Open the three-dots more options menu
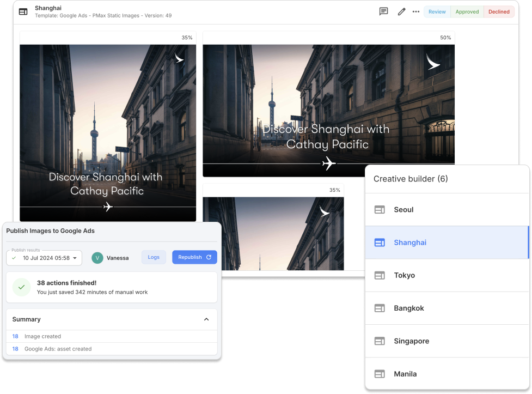Screen dimensions: 532x394 click(416, 11)
